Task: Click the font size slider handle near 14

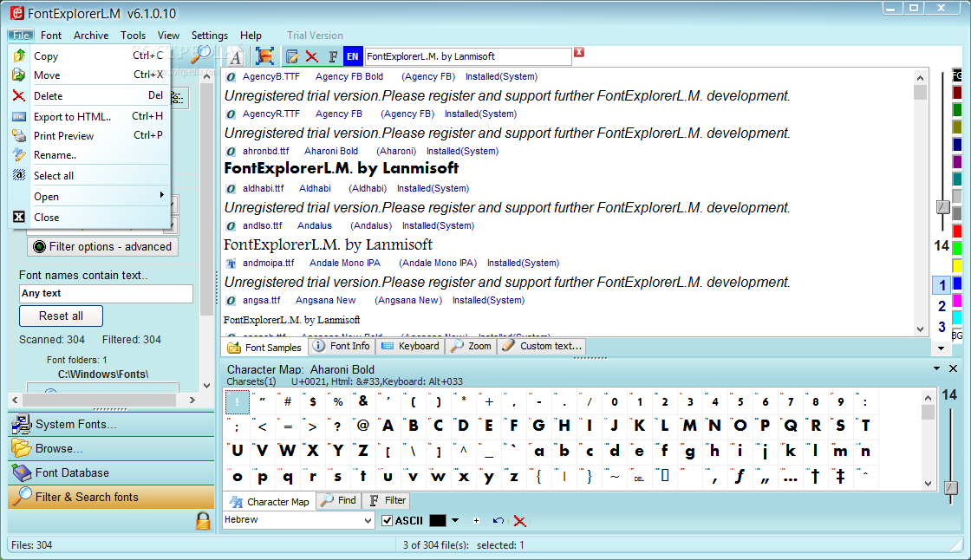Action: [x=942, y=207]
